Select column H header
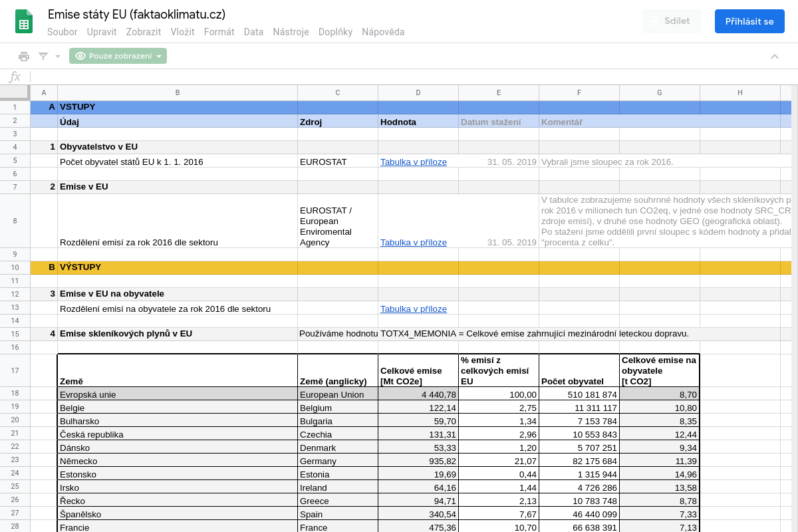The height and width of the screenshot is (532, 798). click(x=740, y=92)
